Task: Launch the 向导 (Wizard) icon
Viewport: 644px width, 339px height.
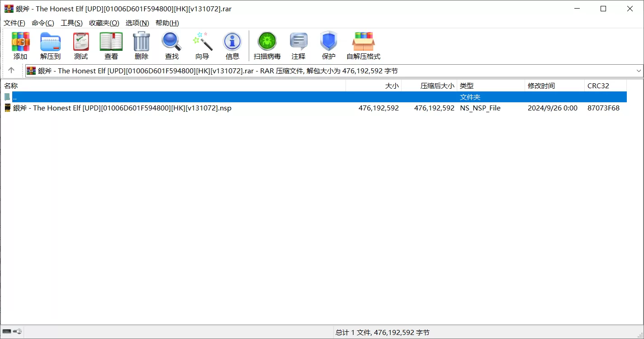Action: tap(202, 44)
